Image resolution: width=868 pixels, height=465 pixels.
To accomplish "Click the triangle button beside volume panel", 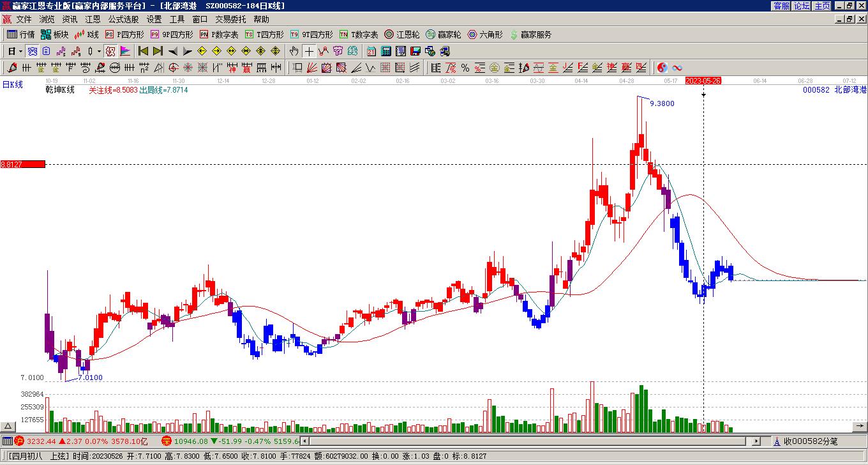I will point(8,427).
